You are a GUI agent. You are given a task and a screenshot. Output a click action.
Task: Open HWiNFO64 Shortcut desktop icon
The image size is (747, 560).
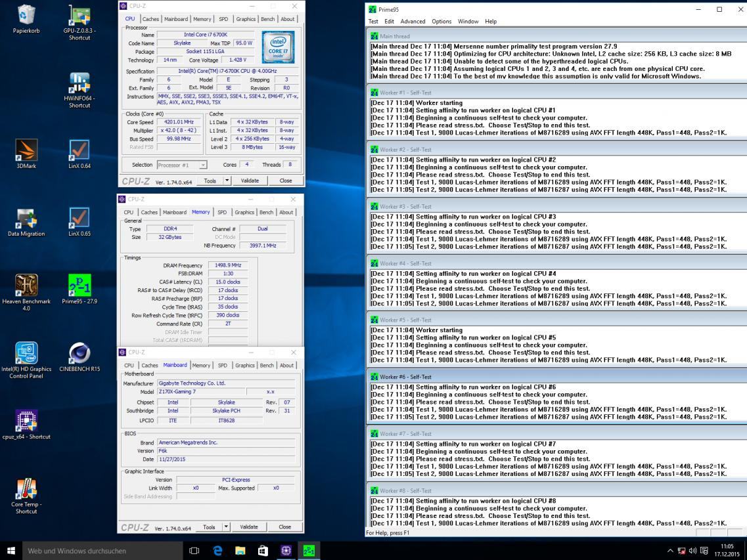tap(79, 90)
